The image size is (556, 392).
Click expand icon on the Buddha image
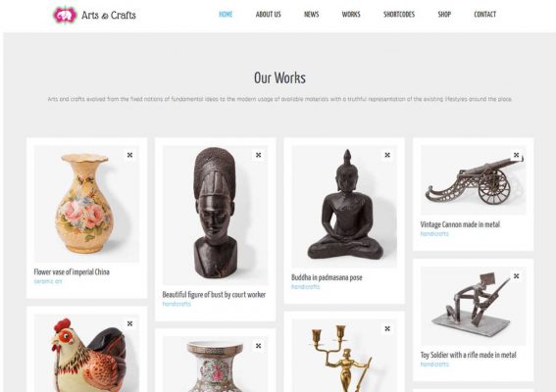(387, 155)
